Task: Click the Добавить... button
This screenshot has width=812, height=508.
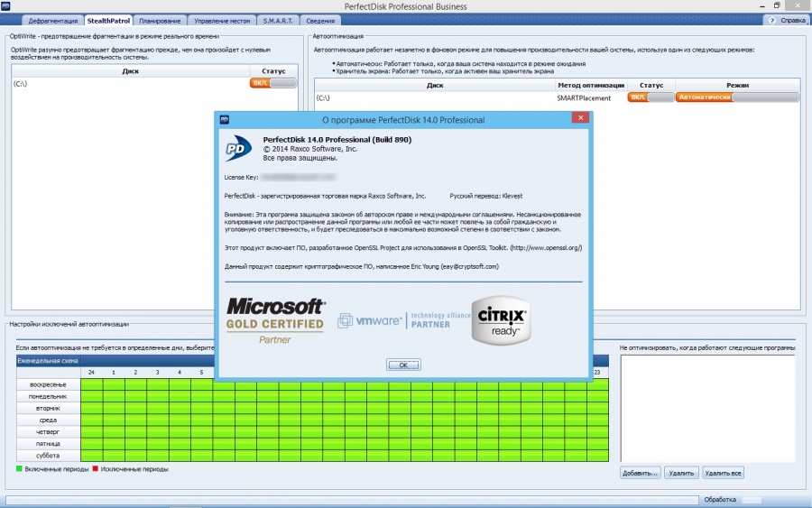Action: click(641, 473)
